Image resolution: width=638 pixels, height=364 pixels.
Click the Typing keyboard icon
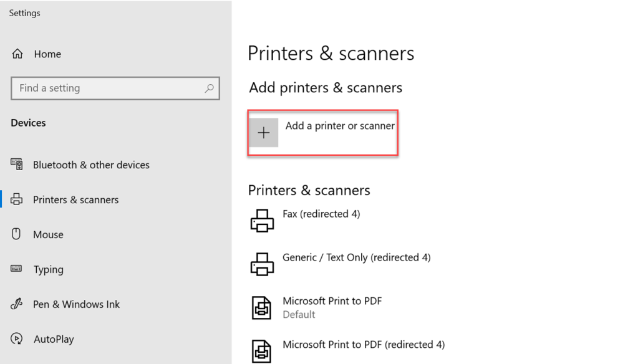pyautogui.click(x=17, y=269)
